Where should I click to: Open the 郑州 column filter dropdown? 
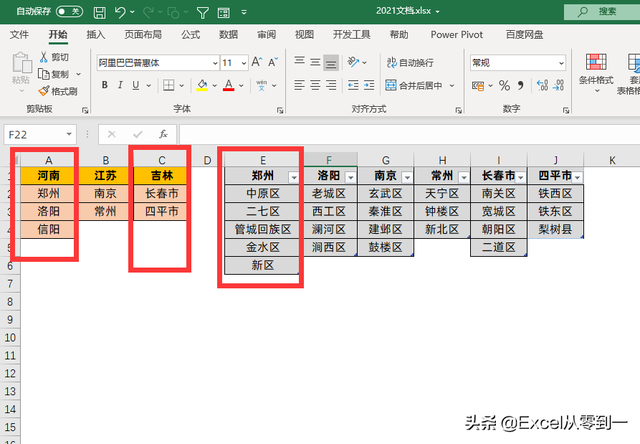(x=293, y=177)
